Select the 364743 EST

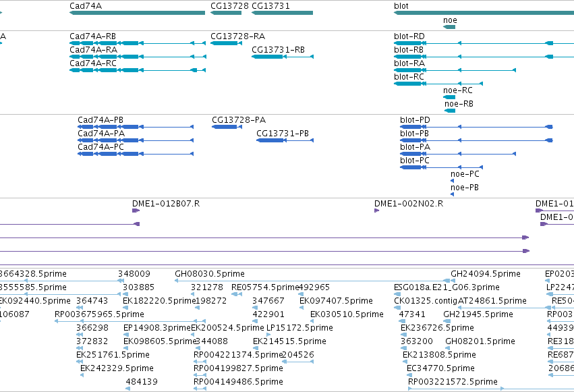coord(80,308)
